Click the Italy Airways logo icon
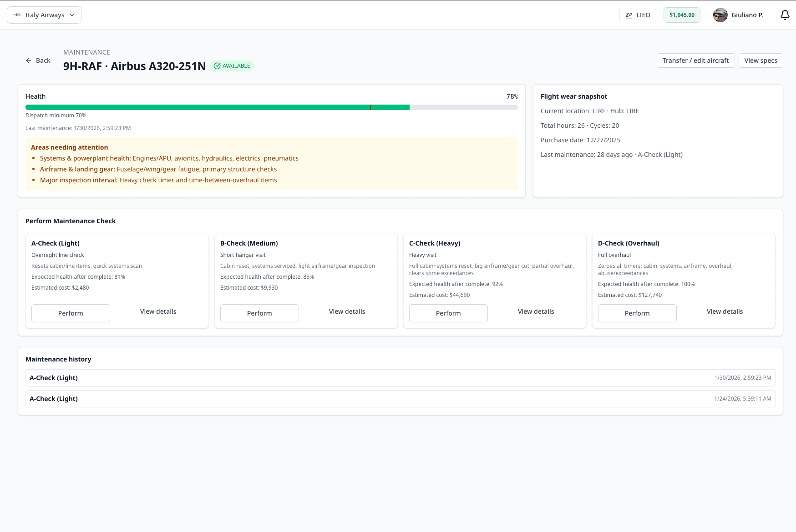Image resolution: width=796 pixels, height=532 pixels. click(17, 15)
